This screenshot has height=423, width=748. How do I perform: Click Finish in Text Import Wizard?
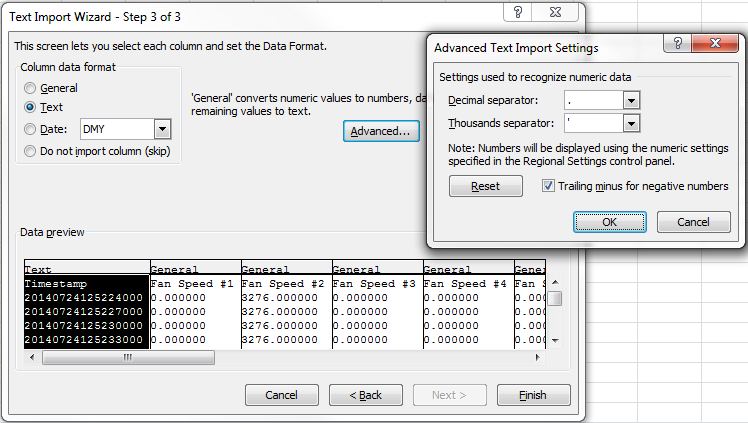tap(533, 395)
